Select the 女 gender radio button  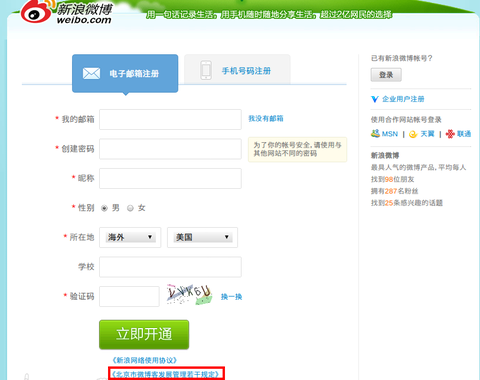[x=130, y=208]
